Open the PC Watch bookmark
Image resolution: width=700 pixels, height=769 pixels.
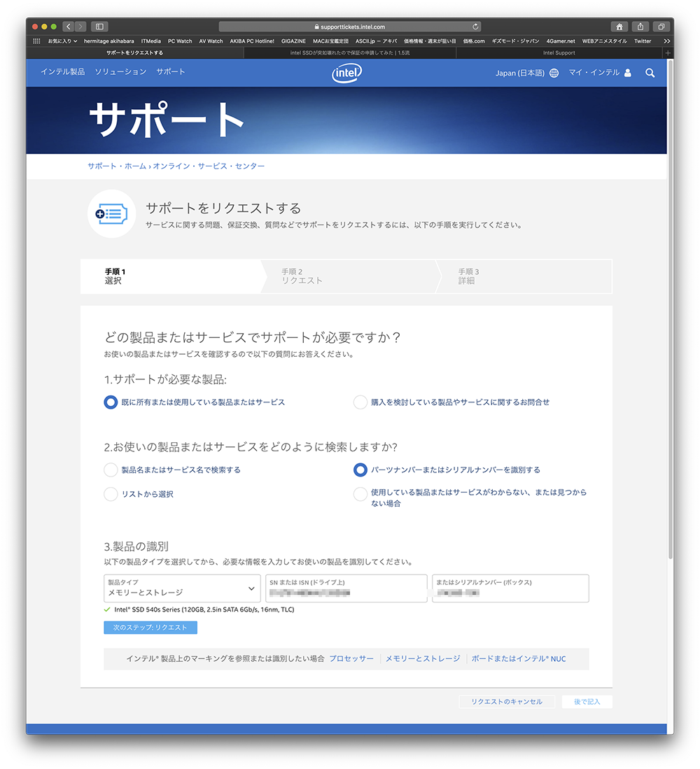click(x=180, y=41)
